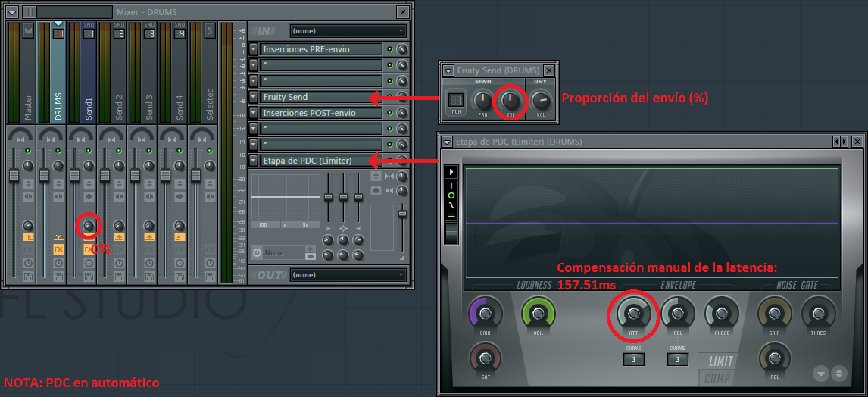Click orange routing button on Master track

(28, 237)
